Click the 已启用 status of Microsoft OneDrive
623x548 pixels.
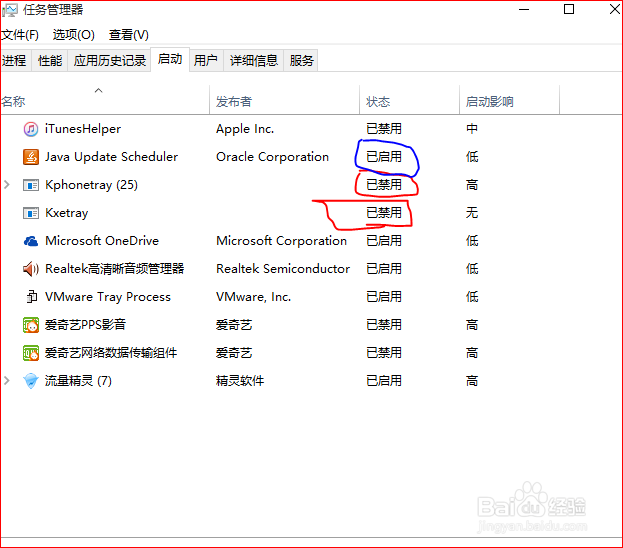pos(384,241)
